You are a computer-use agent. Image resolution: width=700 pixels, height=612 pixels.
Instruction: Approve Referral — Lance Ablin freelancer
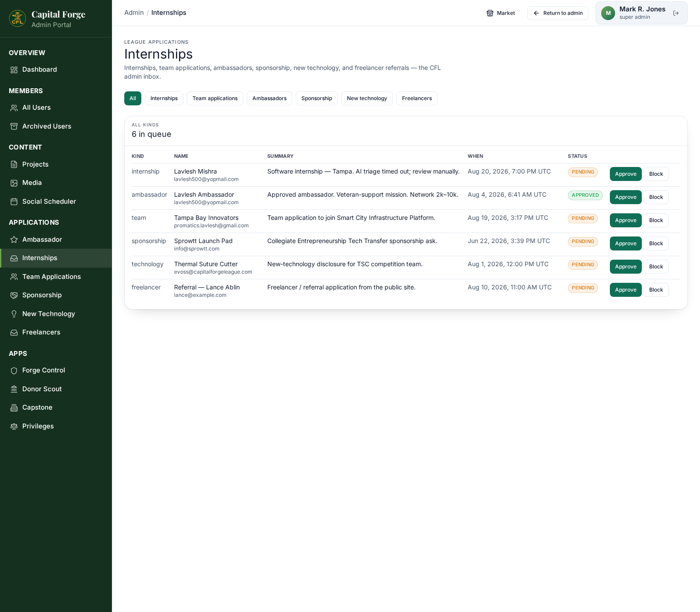click(626, 290)
